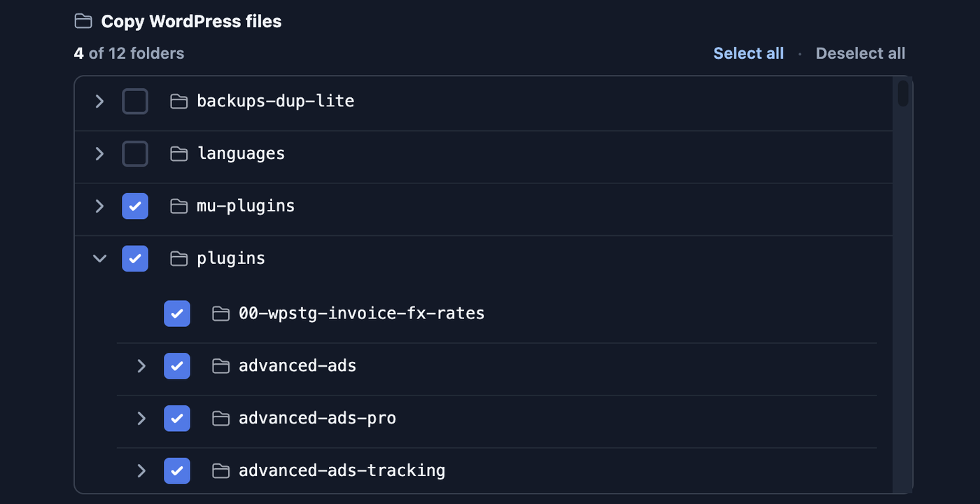Click the Select all link
The width and height of the screenshot is (980, 504).
748,53
